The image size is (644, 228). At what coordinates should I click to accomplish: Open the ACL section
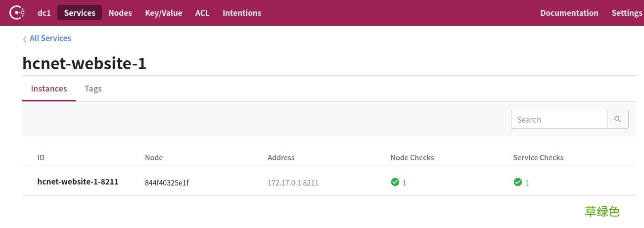pyautogui.click(x=202, y=13)
